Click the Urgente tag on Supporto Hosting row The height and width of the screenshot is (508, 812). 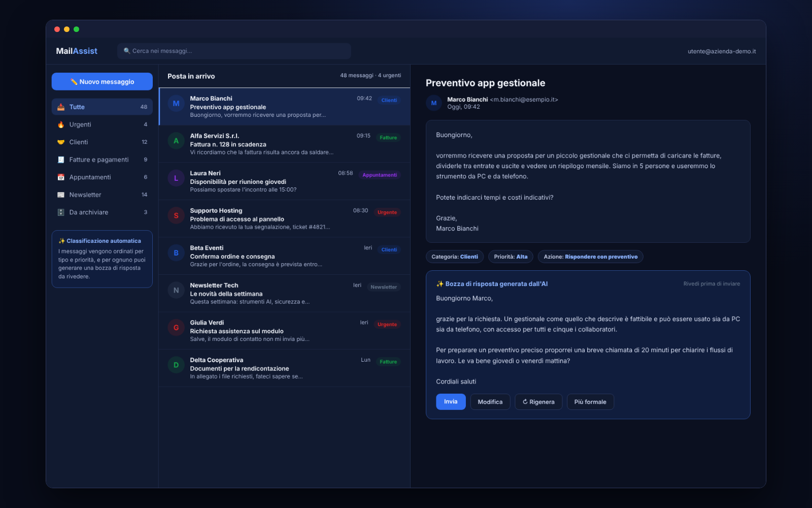coord(387,212)
